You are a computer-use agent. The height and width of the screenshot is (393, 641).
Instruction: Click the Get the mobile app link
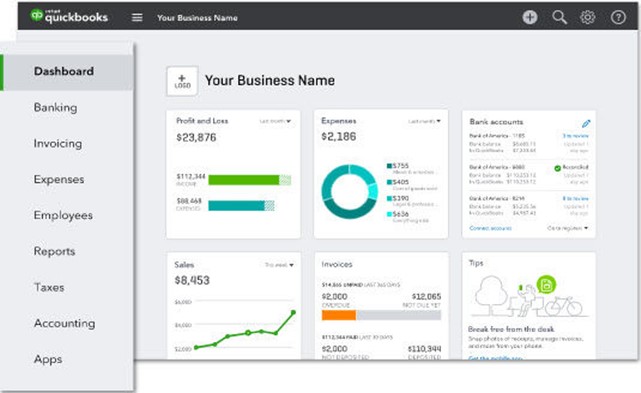pos(495,358)
